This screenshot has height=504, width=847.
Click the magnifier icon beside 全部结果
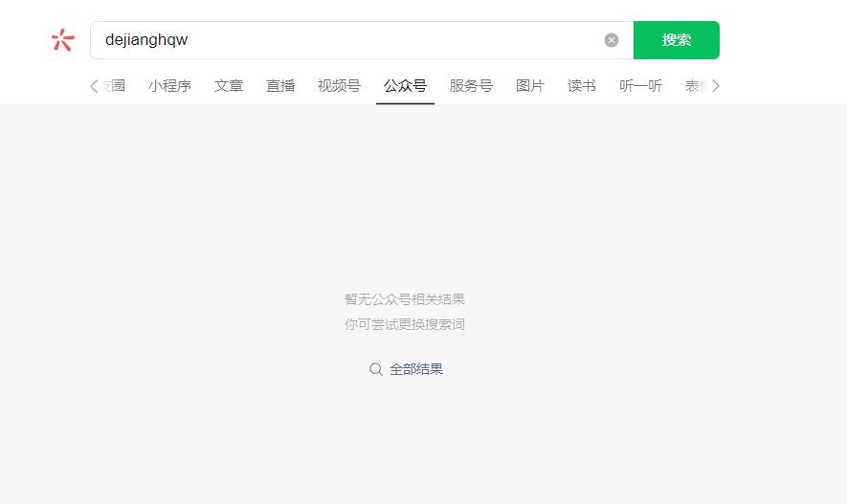(x=376, y=369)
